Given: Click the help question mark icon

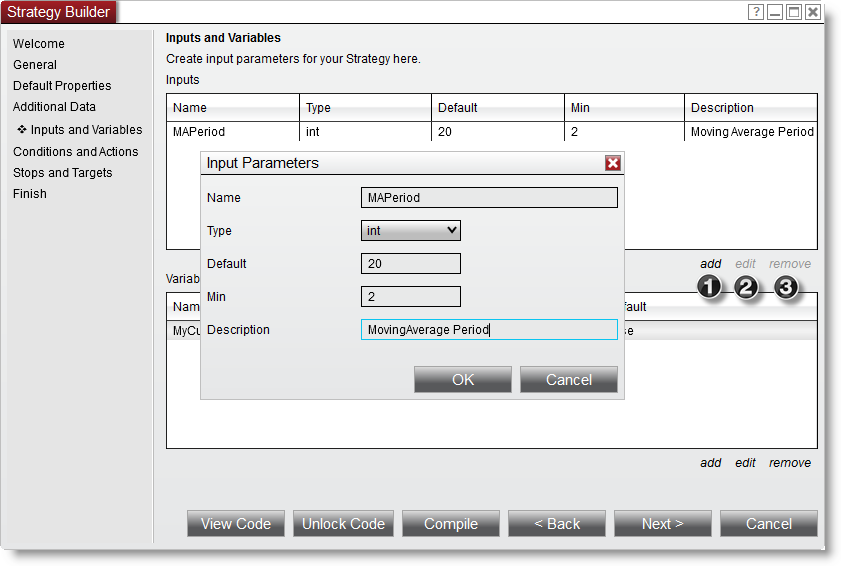Looking at the screenshot, I should click(x=757, y=12).
